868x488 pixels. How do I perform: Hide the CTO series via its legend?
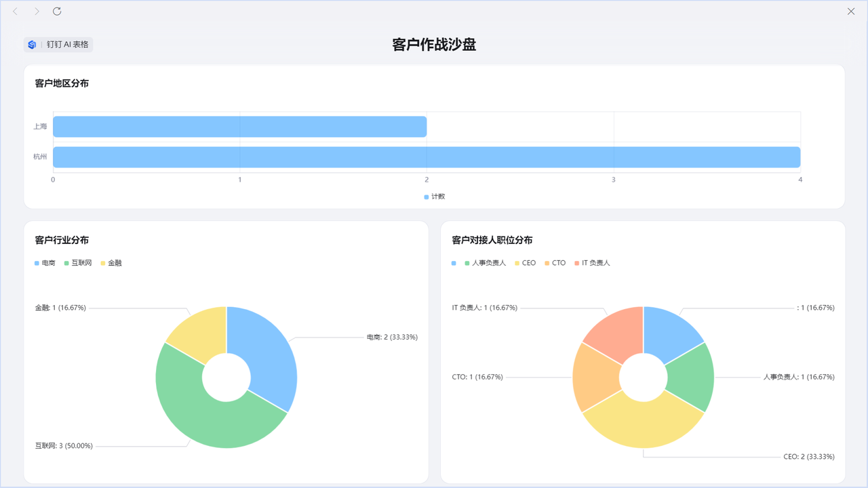tap(555, 263)
